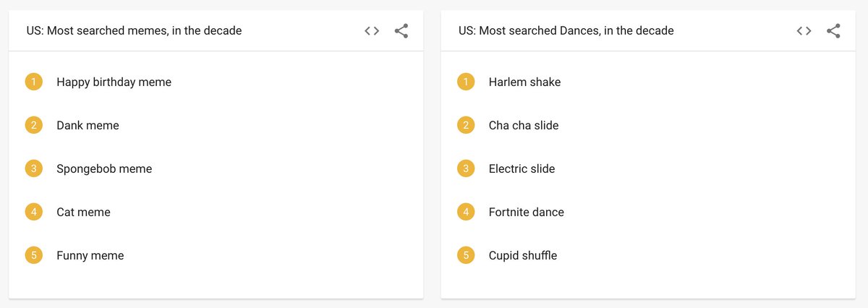This screenshot has height=308, width=868.
Task: Click embed icon on memes card
Action: tap(372, 31)
